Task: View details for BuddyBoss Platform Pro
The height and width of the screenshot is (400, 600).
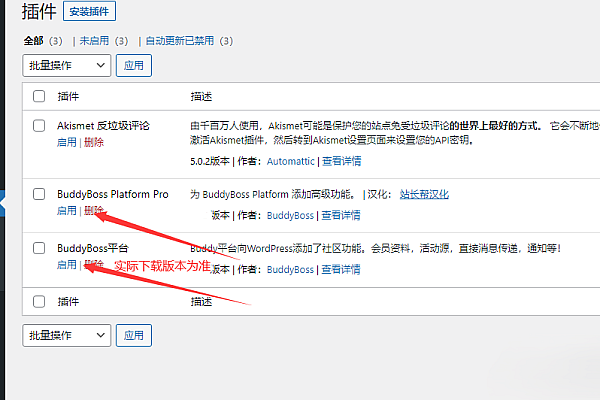Action: click(341, 215)
